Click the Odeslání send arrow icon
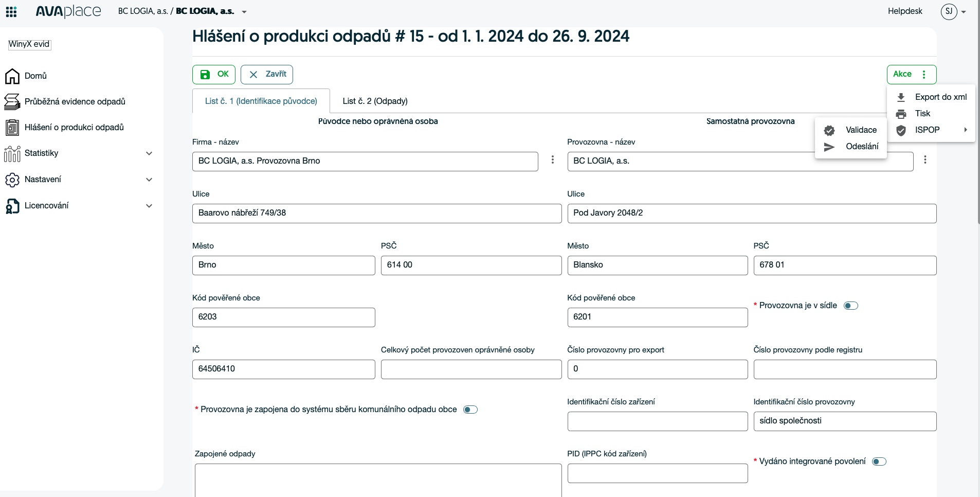Screen dimensions: 980x497 pos(829,147)
